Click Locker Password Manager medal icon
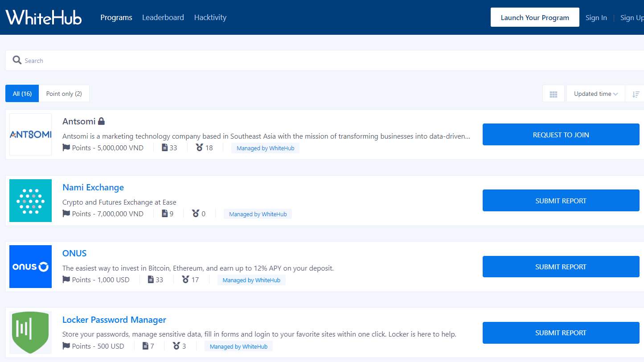The image size is (644, 362). (176, 346)
